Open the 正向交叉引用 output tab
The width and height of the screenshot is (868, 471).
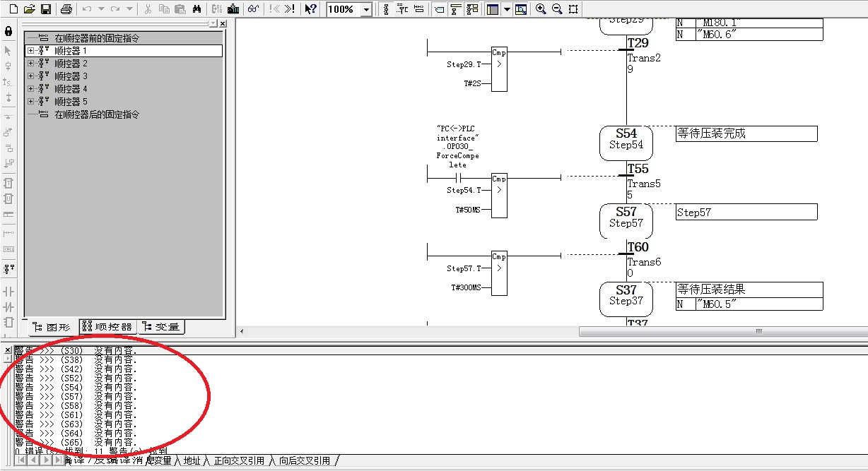[x=239, y=460]
